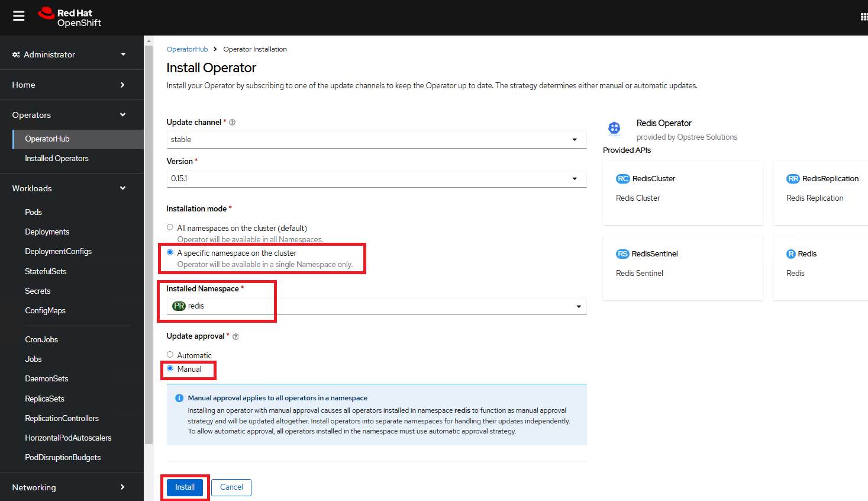Choose Manual update approval
This screenshot has width=868, height=501.
pyautogui.click(x=170, y=368)
